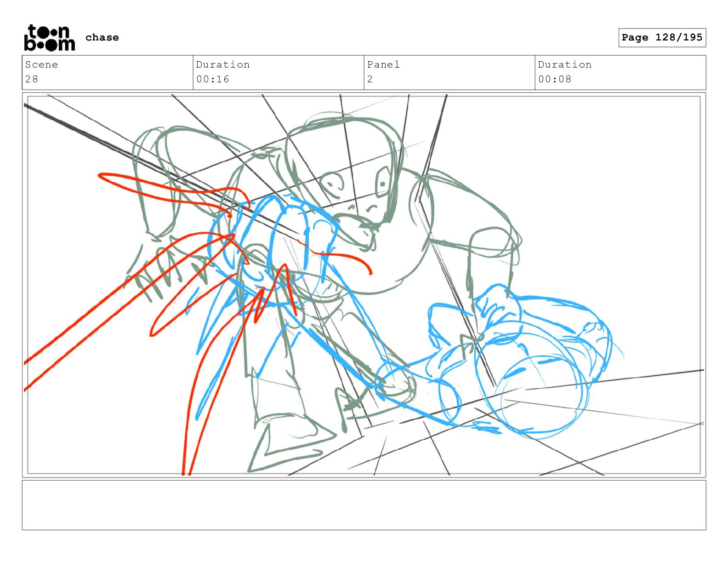Select the 'Scene' header label
Screen dimensions: 728x563
pos(41,64)
